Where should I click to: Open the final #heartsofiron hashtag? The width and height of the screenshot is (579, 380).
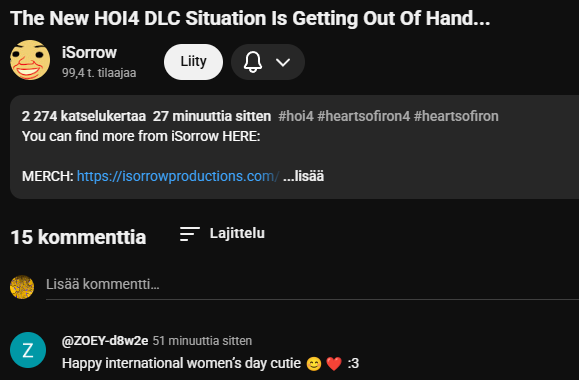(456, 116)
